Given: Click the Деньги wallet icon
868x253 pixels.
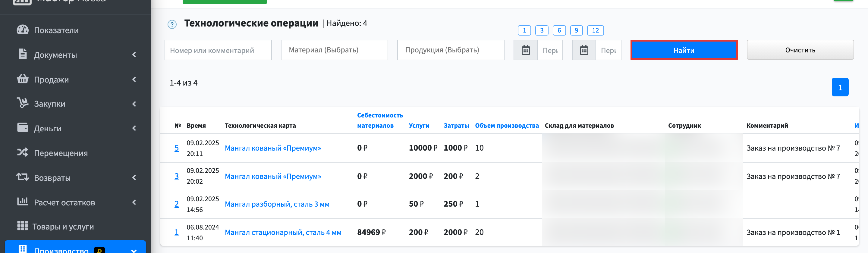Looking at the screenshot, I should 23,128.
